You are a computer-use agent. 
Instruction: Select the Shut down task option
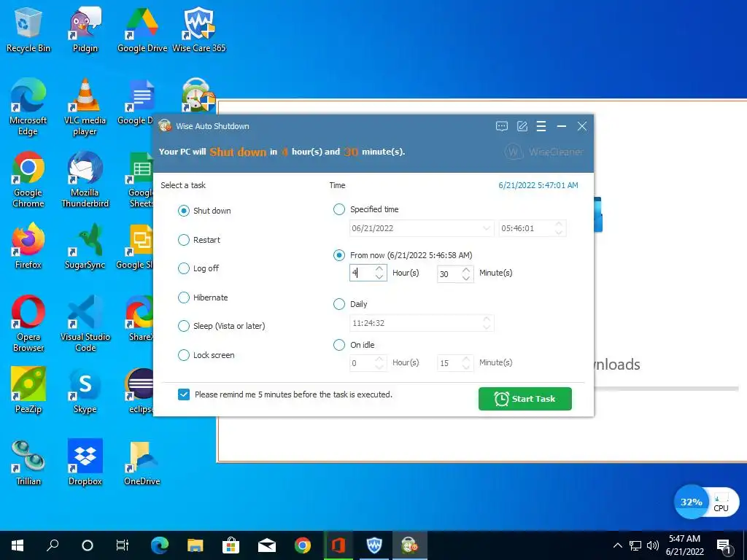click(183, 211)
